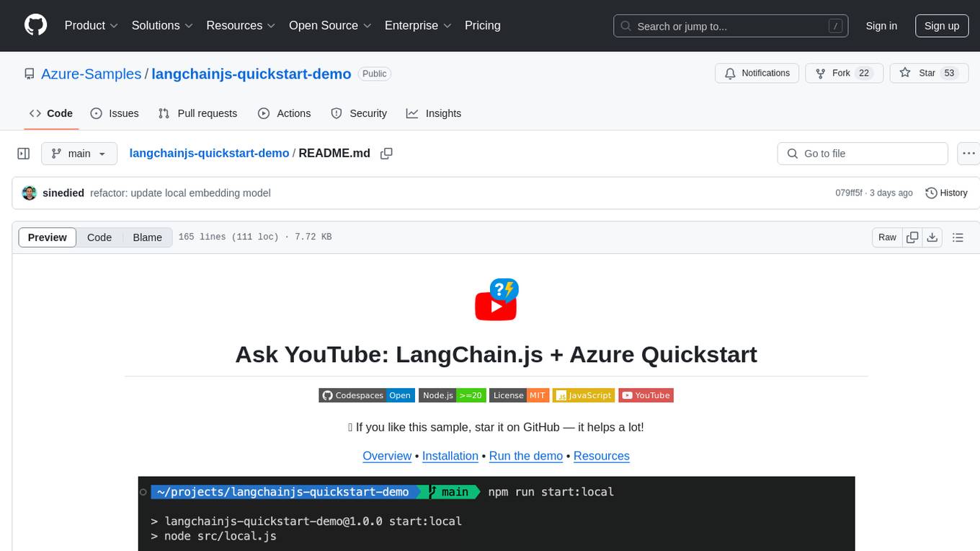Viewport: 980px width, 551px height.
Task: Click the Sign up button
Action: click(x=942, y=26)
